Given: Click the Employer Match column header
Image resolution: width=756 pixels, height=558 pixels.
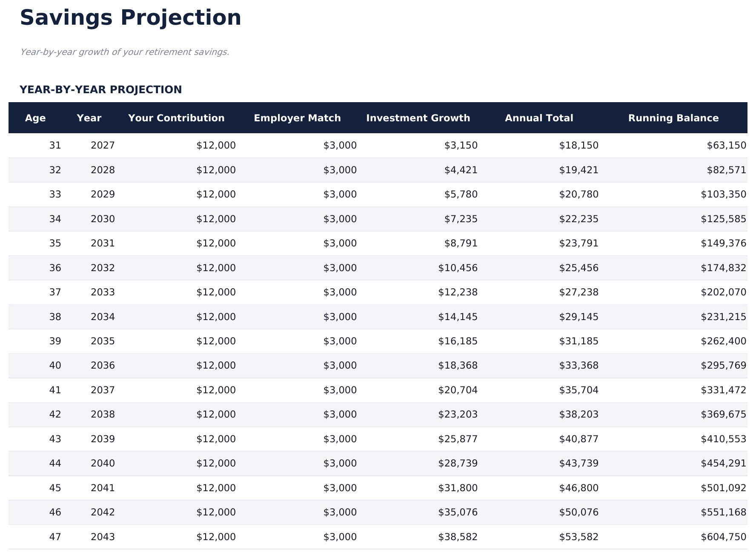Looking at the screenshot, I should (297, 118).
